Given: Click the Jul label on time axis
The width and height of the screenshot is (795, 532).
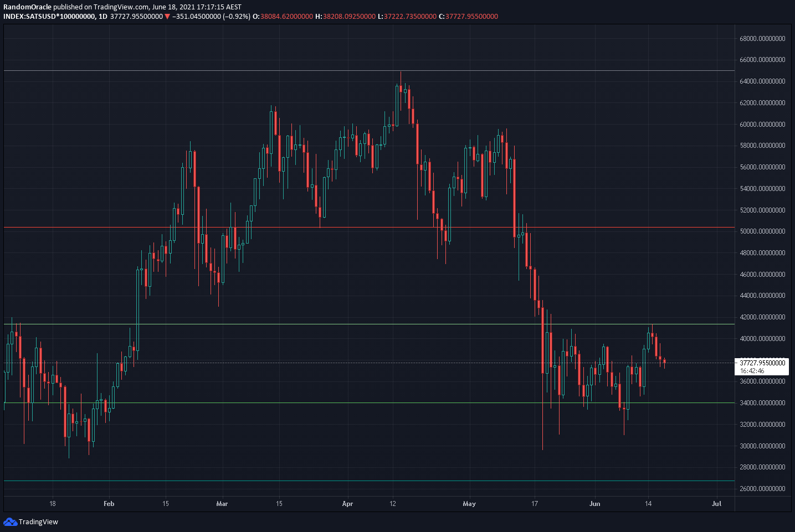Looking at the screenshot, I should [x=716, y=504].
